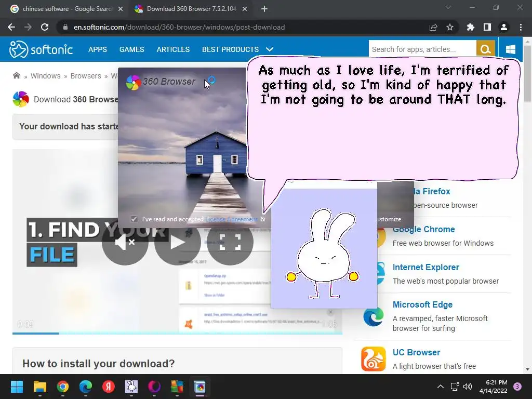The image size is (532, 399).
Task: Open the Chrome tab search dropdown
Action: [448, 7]
